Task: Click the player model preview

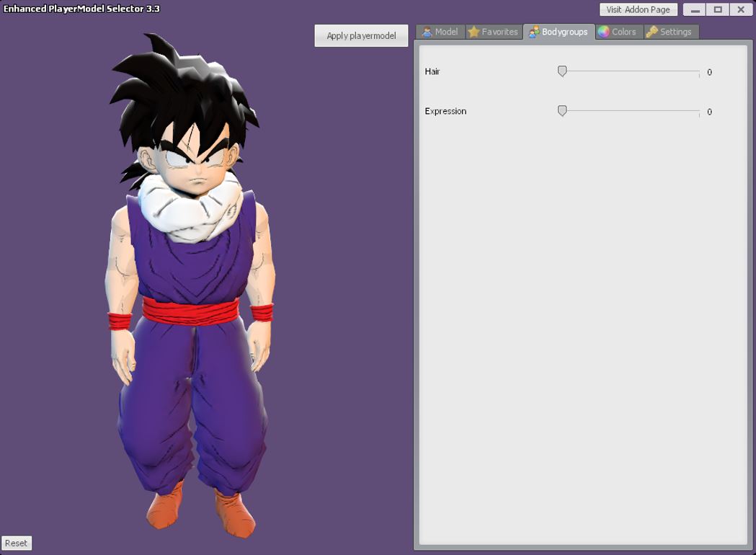Action: [x=190, y=285]
